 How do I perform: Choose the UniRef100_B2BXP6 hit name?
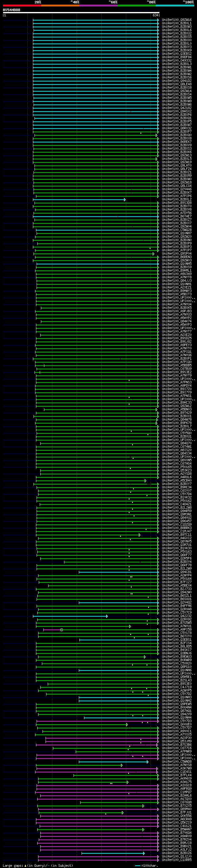[x=177, y=115]
